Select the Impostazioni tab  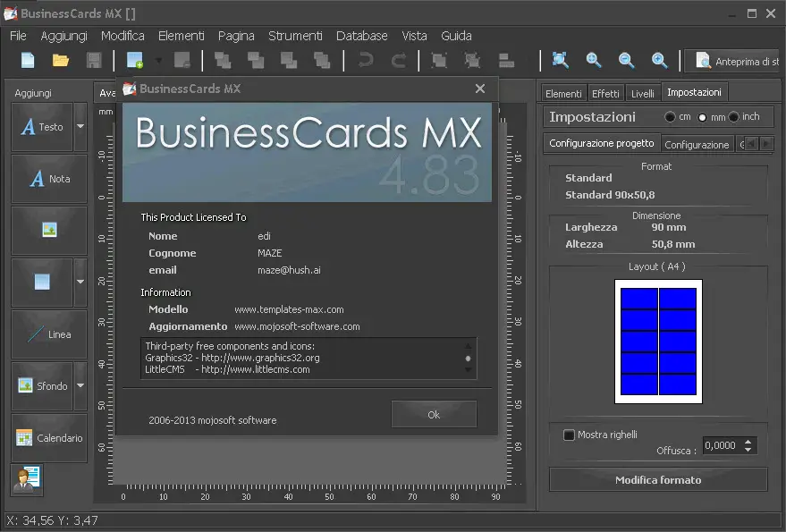(x=694, y=92)
